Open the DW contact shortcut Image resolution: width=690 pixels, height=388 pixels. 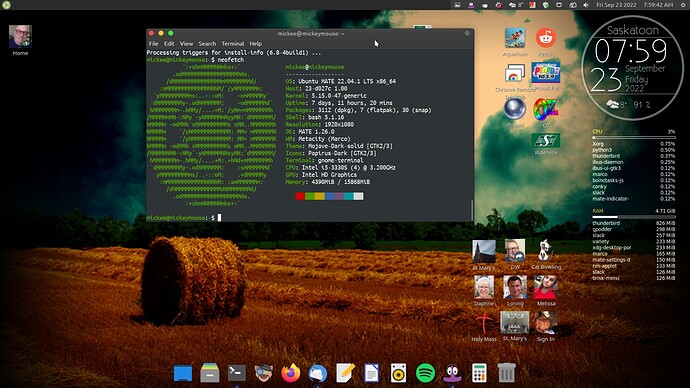(515, 251)
